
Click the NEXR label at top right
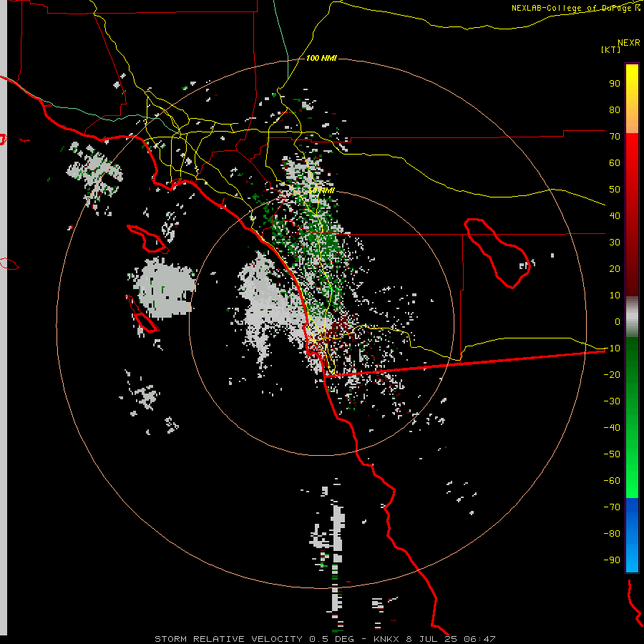pos(629,43)
